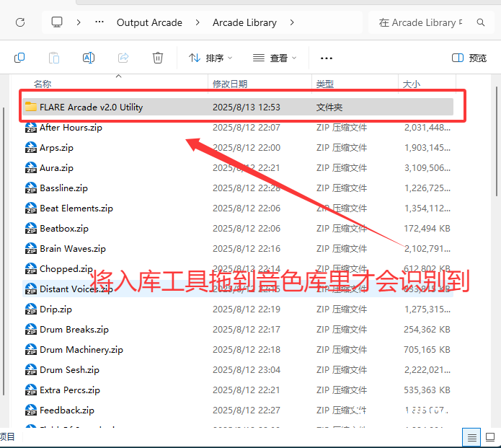Click the refresh icon
Image resolution: width=501 pixels, height=448 pixels.
20,22
